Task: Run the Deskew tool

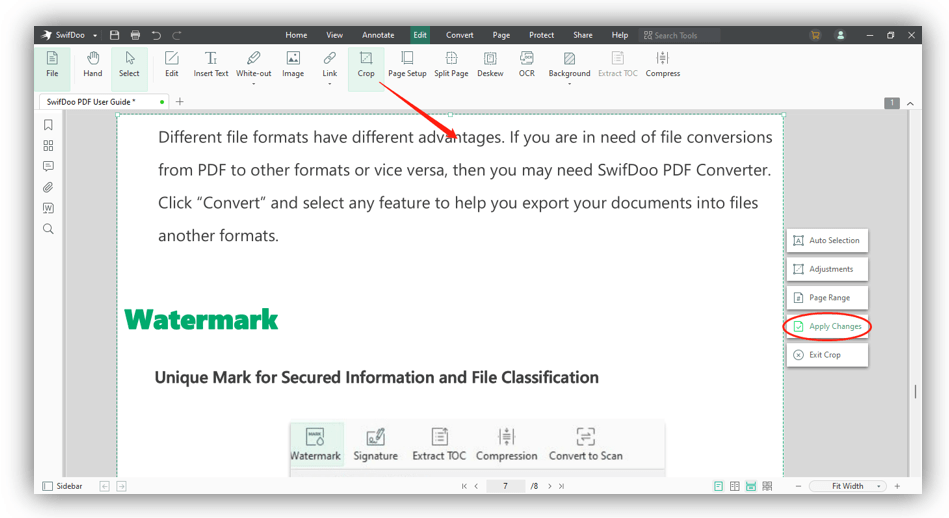Action: click(490, 65)
